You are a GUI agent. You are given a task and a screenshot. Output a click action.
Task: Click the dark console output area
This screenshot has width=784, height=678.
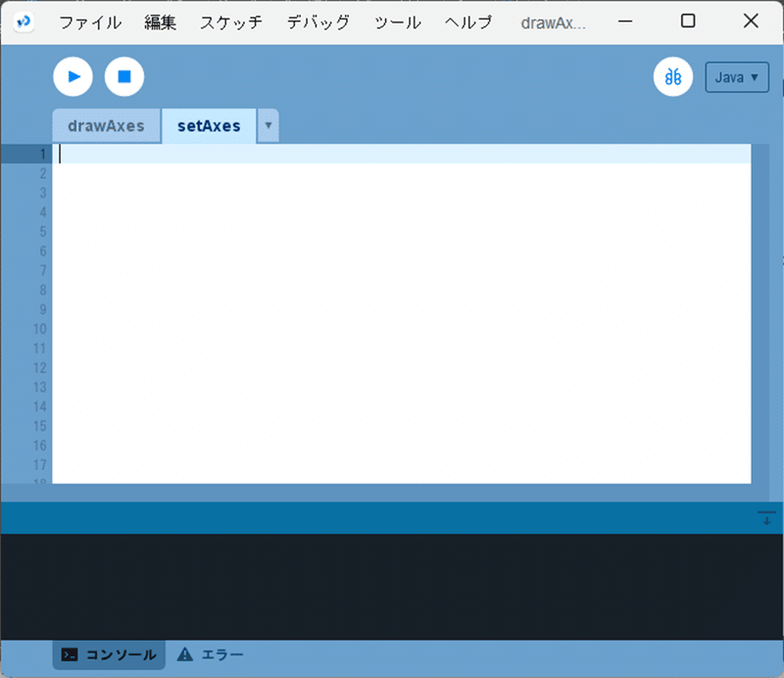(392, 587)
